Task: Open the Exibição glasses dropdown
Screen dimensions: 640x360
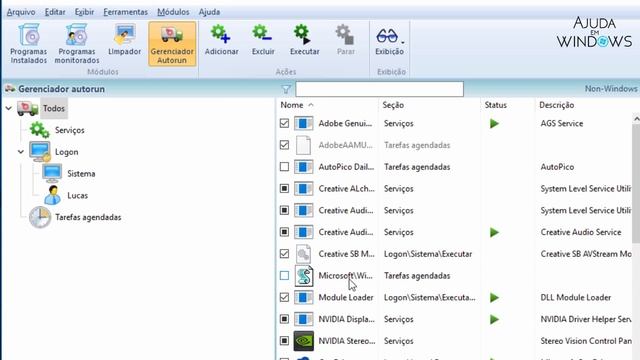Action: (x=390, y=40)
